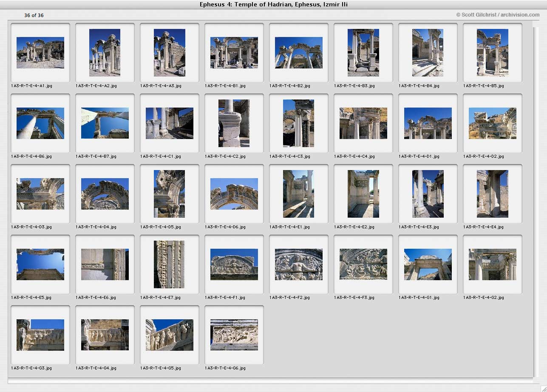Open the 1A3-R-T-E-4-E5.jpg sky view thumbnail
The width and height of the screenshot is (547, 392).
(x=40, y=264)
